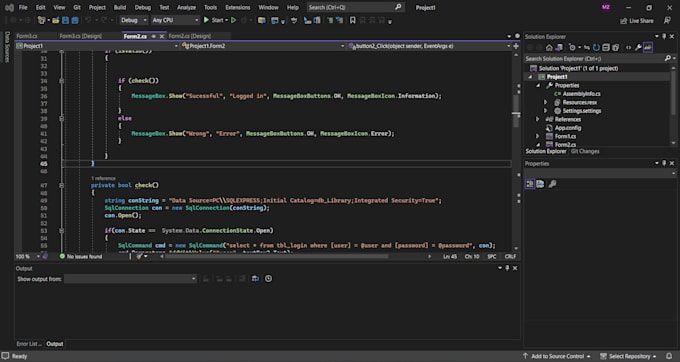The width and height of the screenshot is (680, 362).
Task: Open the Debug configuration dropdown
Action: [134, 20]
